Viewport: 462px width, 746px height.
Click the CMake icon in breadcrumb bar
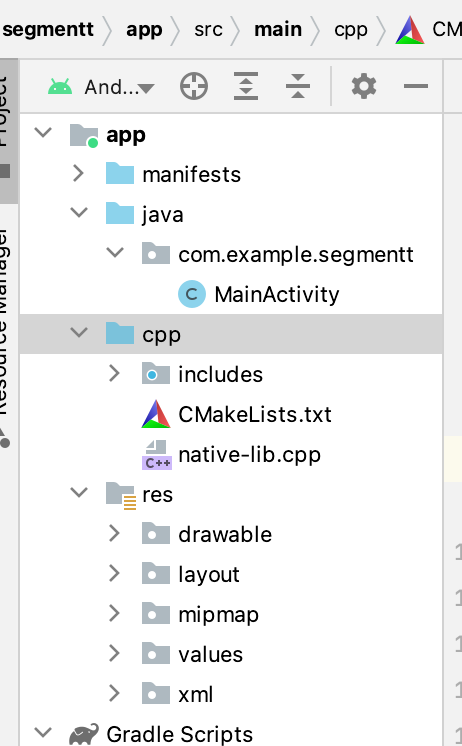click(410, 30)
